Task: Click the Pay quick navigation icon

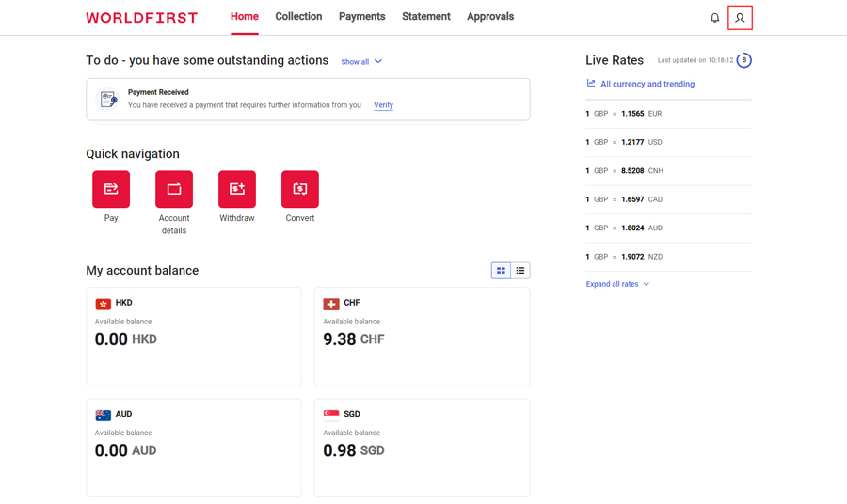Action: (x=111, y=189)
